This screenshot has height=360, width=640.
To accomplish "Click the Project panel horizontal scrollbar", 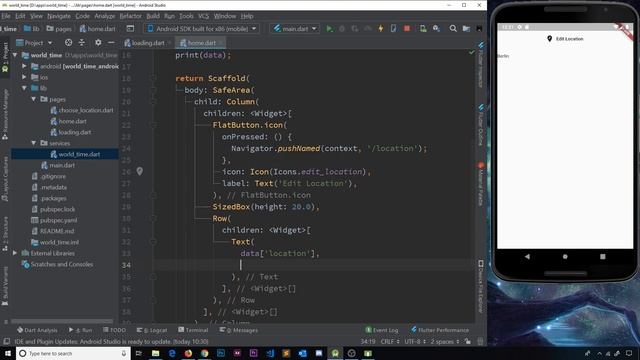I will point(62,322).
